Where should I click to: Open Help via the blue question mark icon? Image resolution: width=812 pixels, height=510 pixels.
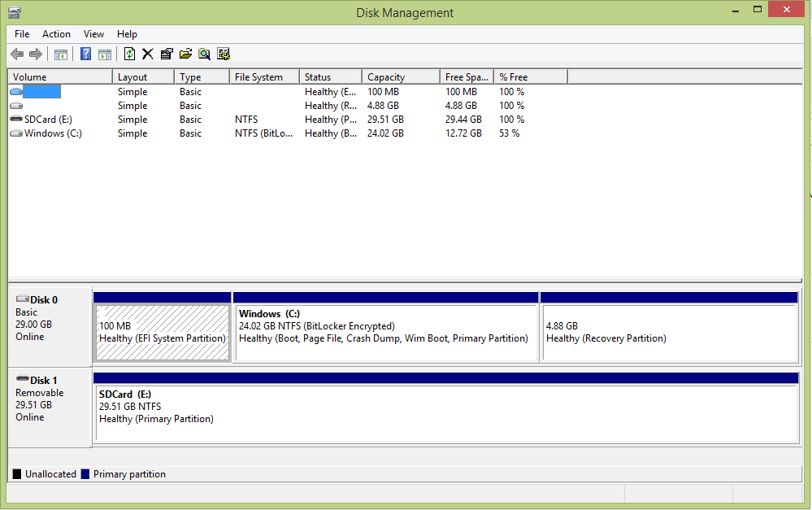point(86,54)
